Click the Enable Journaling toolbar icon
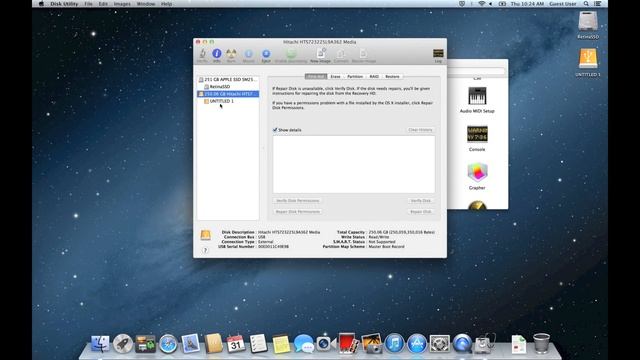 click(x=291, y=55)
